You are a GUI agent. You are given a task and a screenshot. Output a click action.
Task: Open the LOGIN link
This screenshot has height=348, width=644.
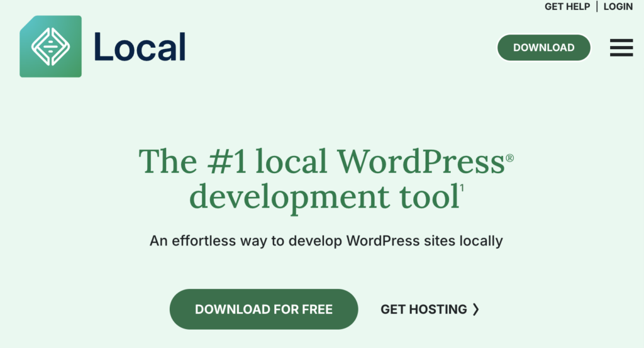click(618, 6)
